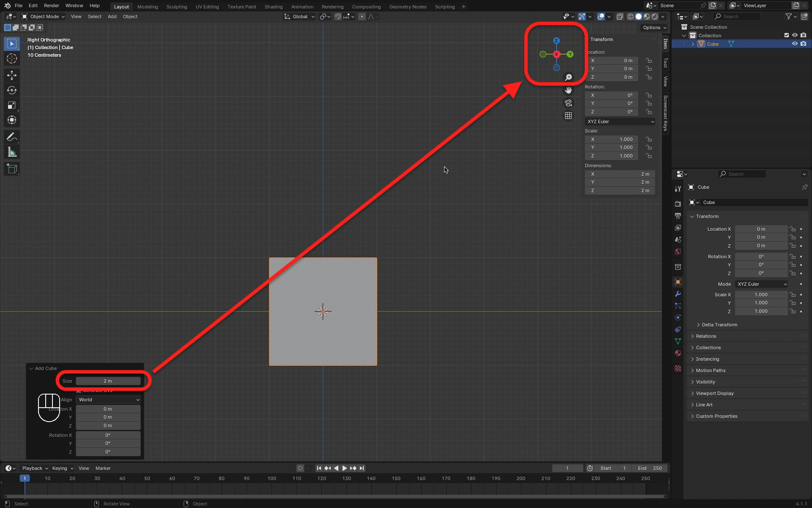Switch to the Modeling workspace tab
This screenshot has height=508, width=812.
click(x=148, y=6)
